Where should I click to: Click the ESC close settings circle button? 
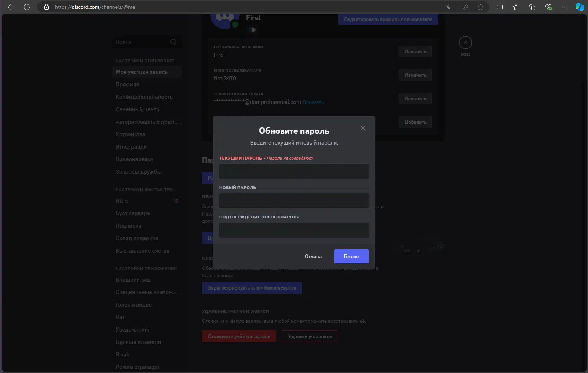click(x=465, y=43)
